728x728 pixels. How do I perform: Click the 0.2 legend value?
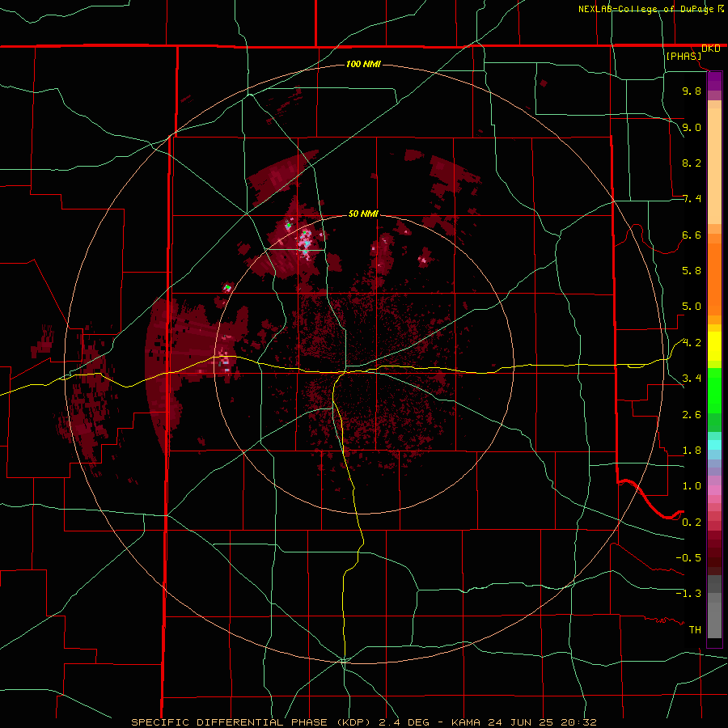coord(692,523)
